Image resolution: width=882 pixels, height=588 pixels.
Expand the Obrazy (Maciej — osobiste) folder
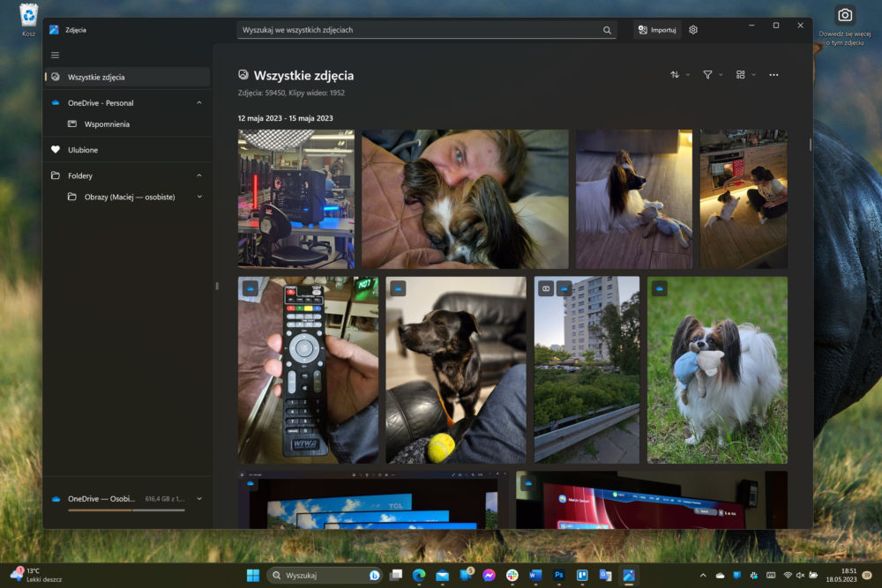coord(199,197)
